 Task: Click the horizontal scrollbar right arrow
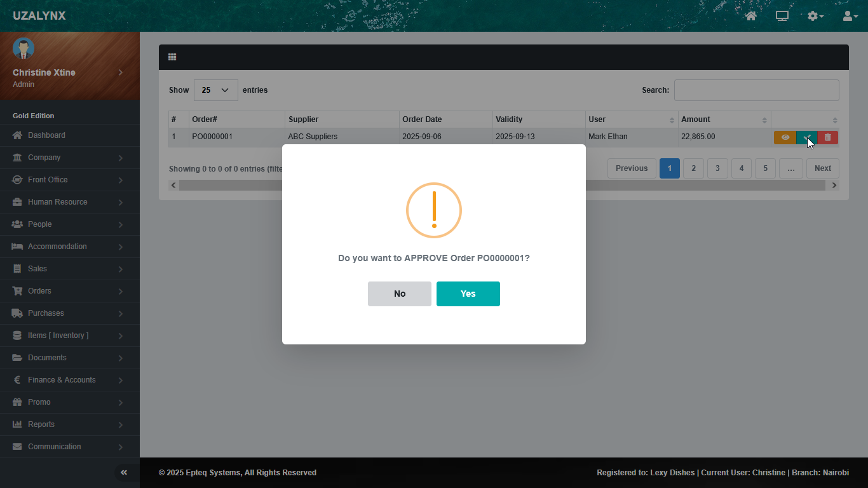tap(834, 185)
